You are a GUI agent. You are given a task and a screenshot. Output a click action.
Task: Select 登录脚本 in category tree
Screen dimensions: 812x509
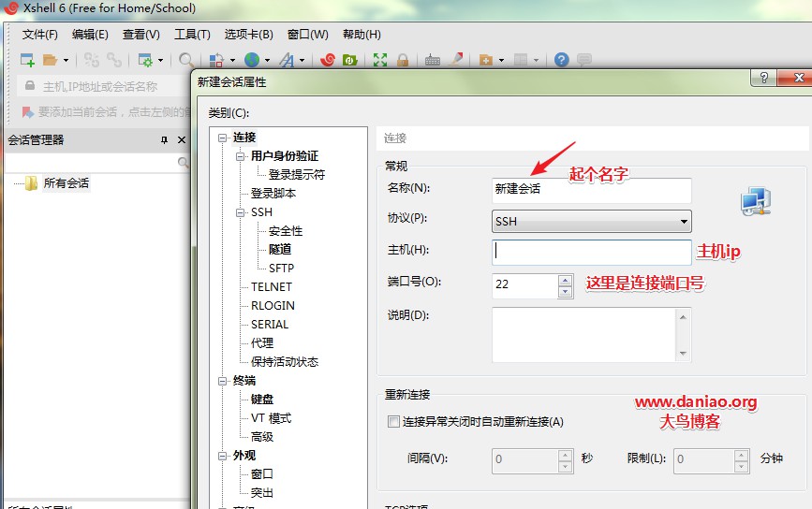pyautogui.click(x=273, y=194)
